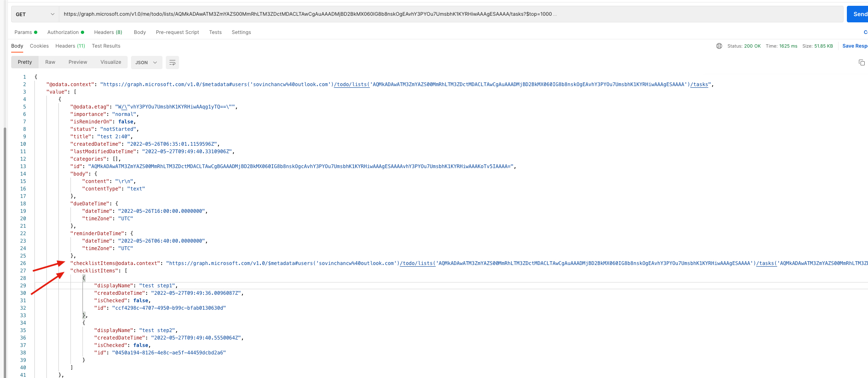This screenshot has width=868, height=378.
Task: Select the Tests tab
Action: pos(215,32)
